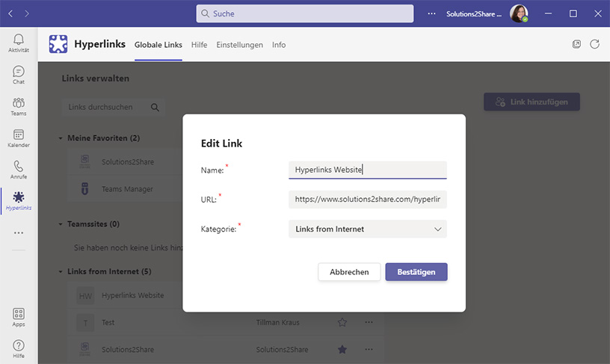Click into the URL input field

[368, 200]
